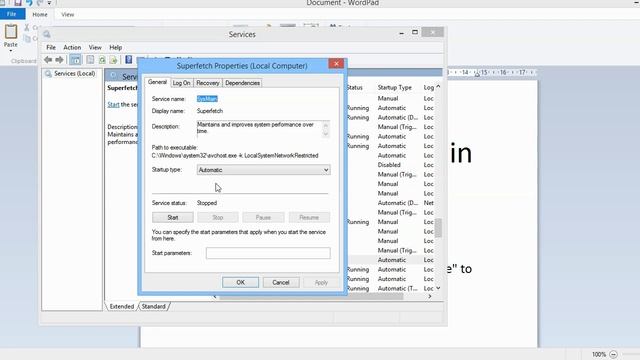Switch to the Log On tab
Viewport: 640px width, 360px height.
coord(181,83)
